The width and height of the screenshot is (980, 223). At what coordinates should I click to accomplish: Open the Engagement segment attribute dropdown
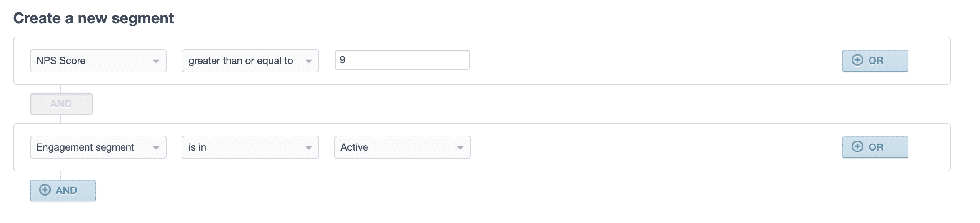click(x=98, y=147)
